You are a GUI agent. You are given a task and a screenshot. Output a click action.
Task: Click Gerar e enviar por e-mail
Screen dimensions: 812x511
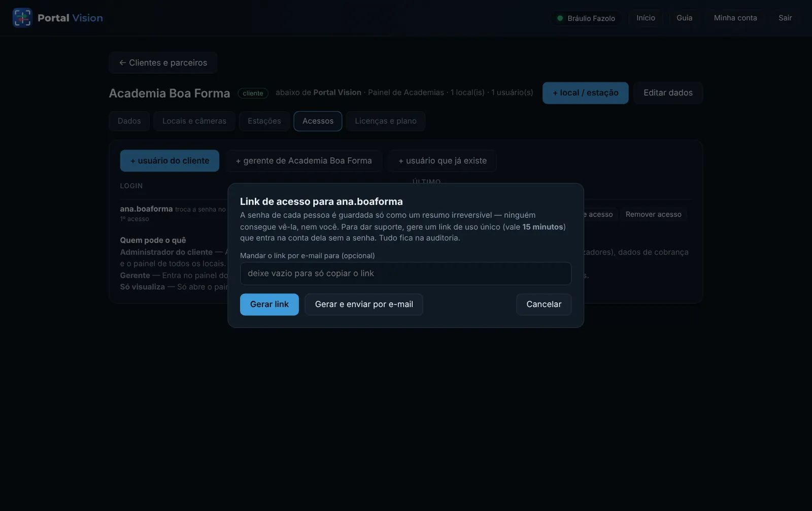[x=364, y=304]
